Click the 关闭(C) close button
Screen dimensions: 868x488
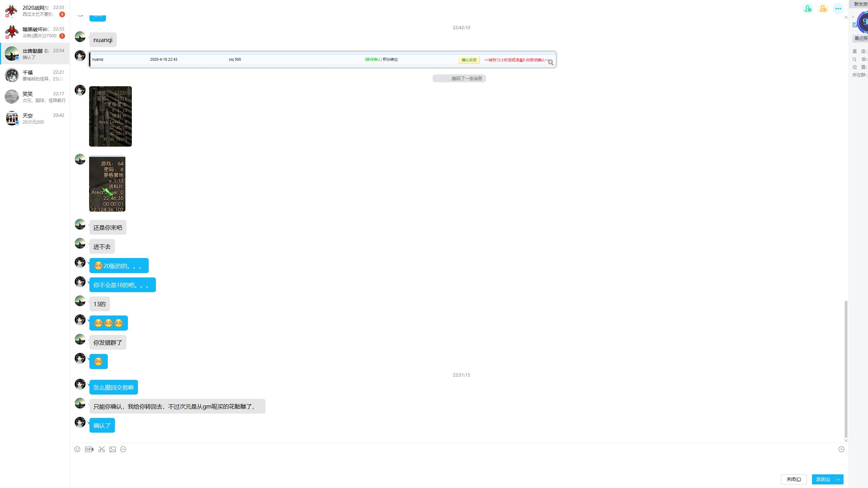click(794, 479)
